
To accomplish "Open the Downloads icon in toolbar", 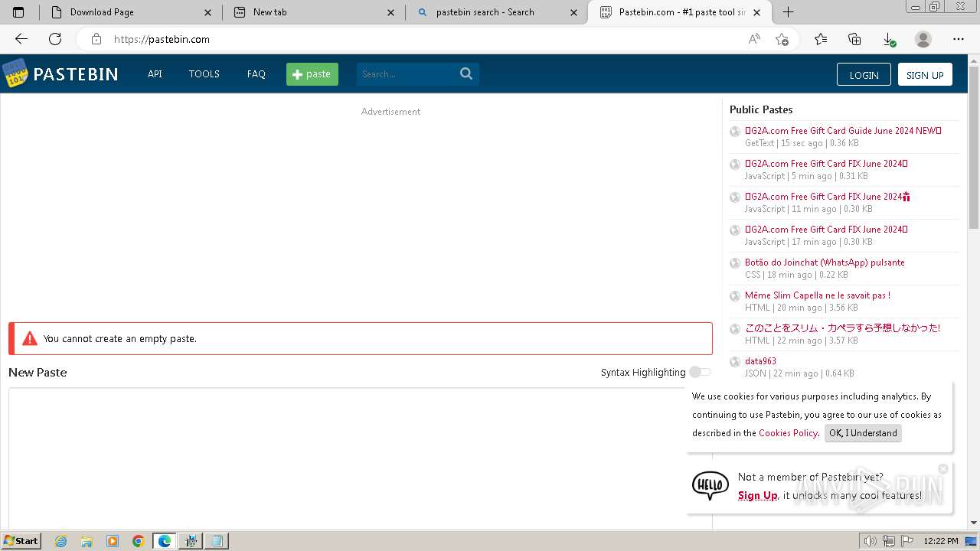I will tap(888, 39).
